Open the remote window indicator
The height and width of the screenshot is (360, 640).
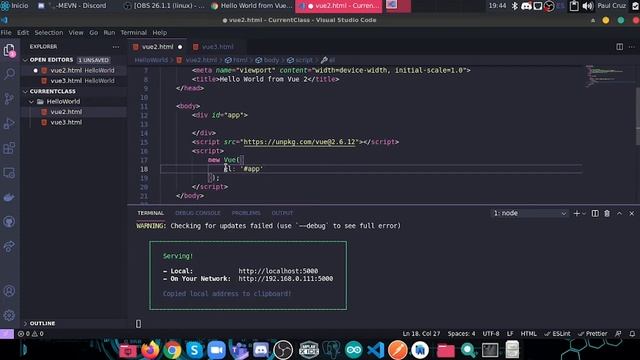pos(7,334)
